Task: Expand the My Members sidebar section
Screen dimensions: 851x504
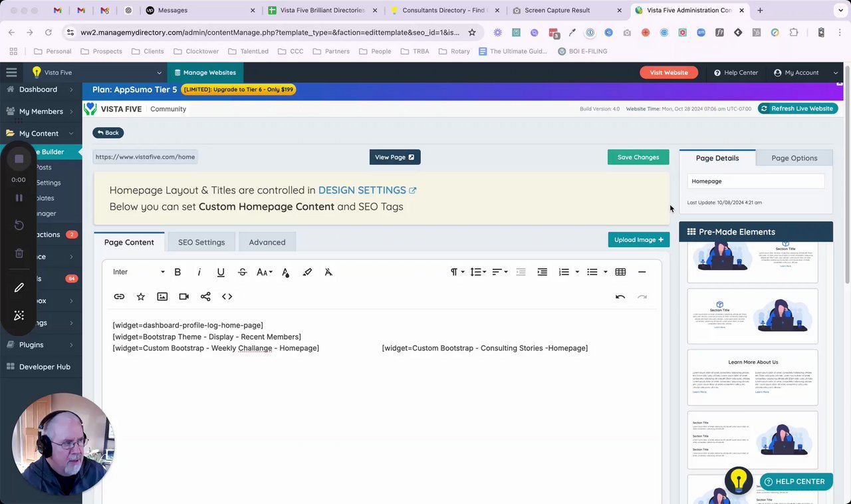Action: pos(41,111)
